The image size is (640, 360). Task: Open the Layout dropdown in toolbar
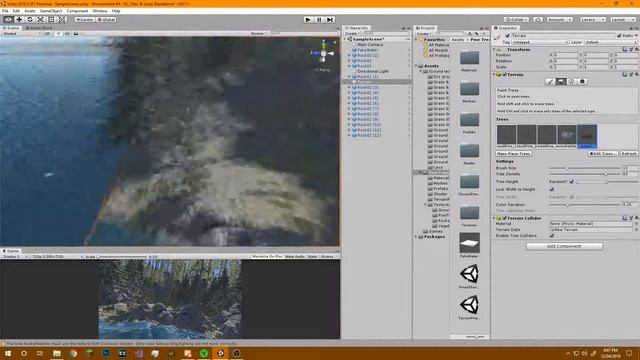pos(623,20)
